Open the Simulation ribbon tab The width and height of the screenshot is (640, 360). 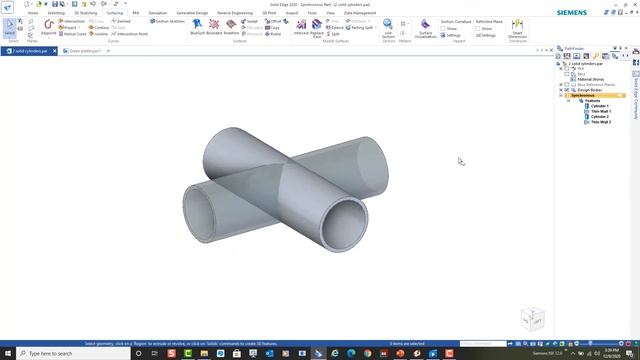pyautogui.click(x=158, y=13)
